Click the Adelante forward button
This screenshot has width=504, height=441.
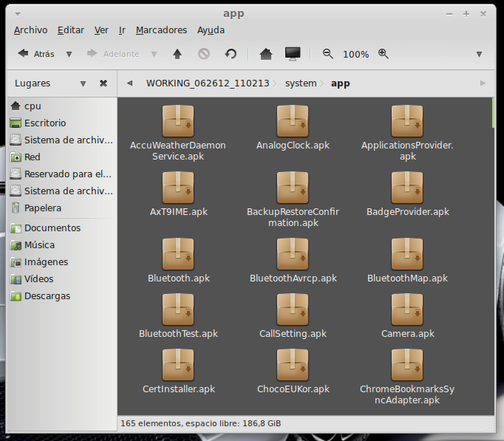tap(113, 54)
